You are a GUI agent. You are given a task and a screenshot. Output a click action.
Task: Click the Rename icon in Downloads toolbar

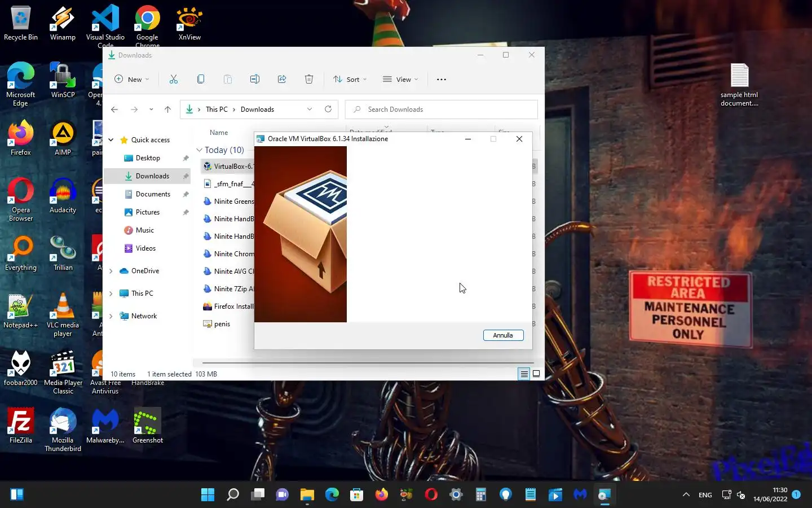(255, 79)
